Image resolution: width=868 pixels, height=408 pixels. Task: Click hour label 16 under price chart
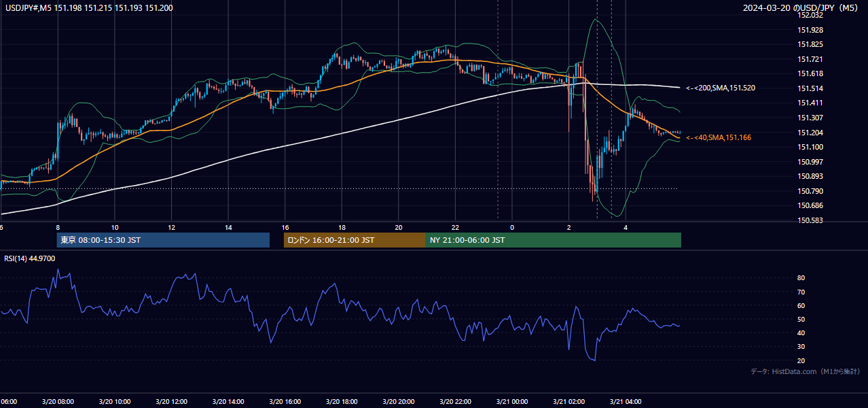[x=285, y=227]
